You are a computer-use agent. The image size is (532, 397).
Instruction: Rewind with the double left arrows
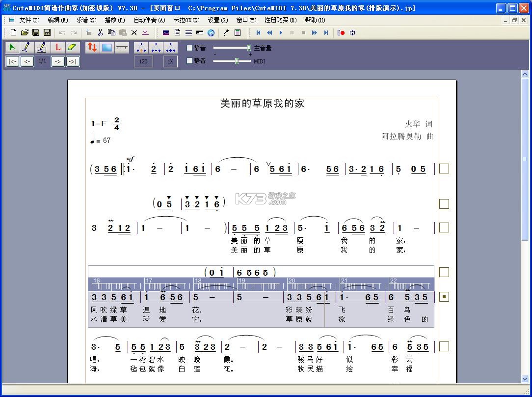[x=269, y=32]
